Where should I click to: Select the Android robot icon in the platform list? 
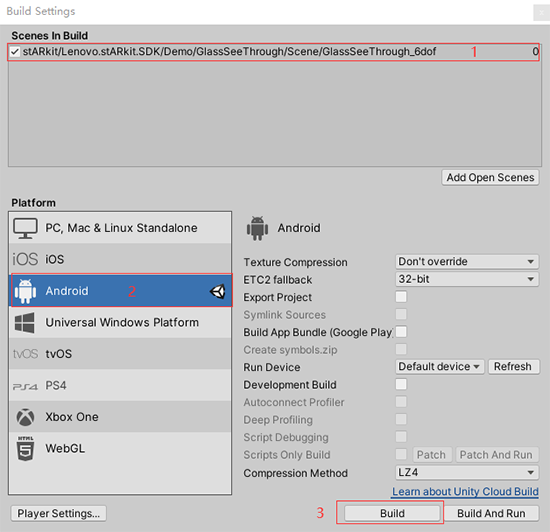point(25,291)
